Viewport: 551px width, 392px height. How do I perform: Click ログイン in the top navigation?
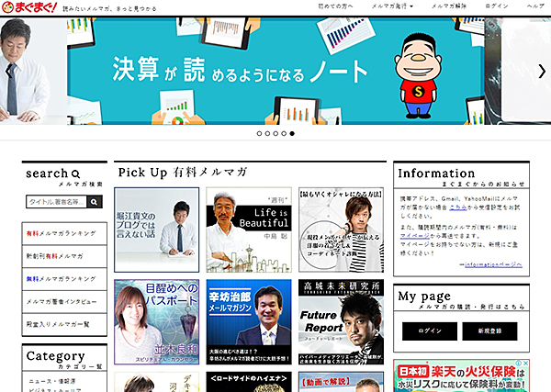pos(496,6)
